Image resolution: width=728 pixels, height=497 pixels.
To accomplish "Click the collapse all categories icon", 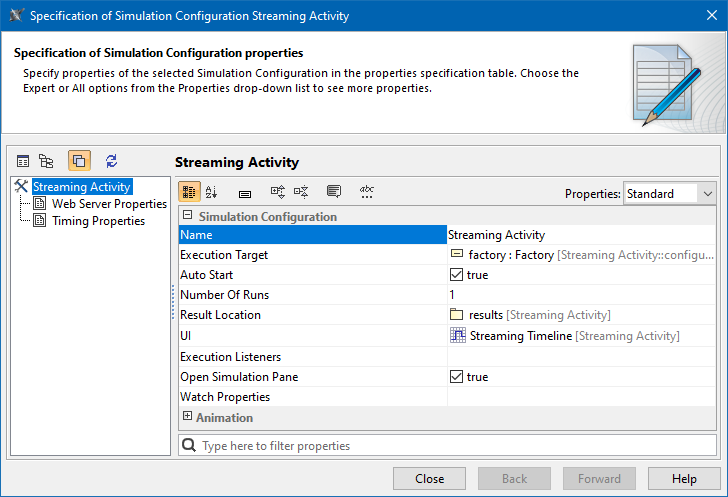I will tap(301, 192).
